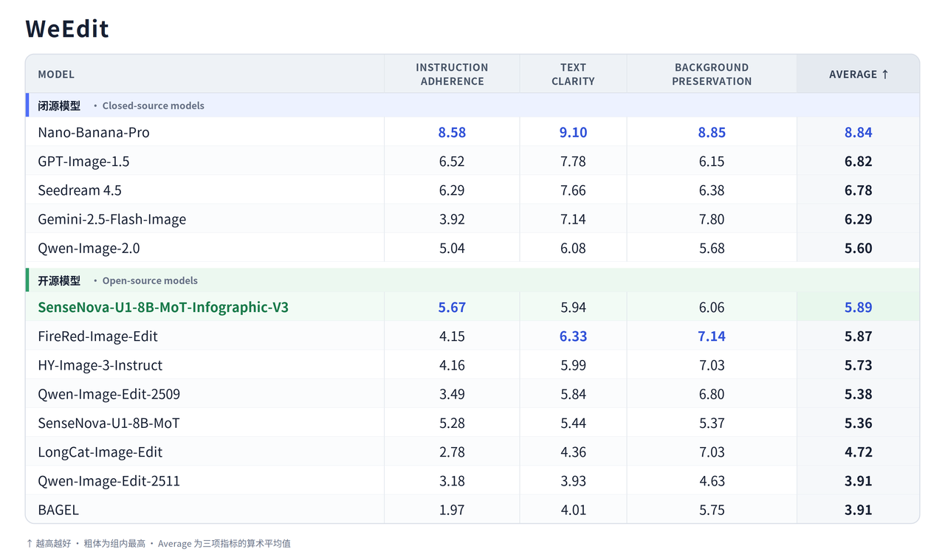Select the BAGEL row name
This screenshot has height=560, width=945.
58,510
